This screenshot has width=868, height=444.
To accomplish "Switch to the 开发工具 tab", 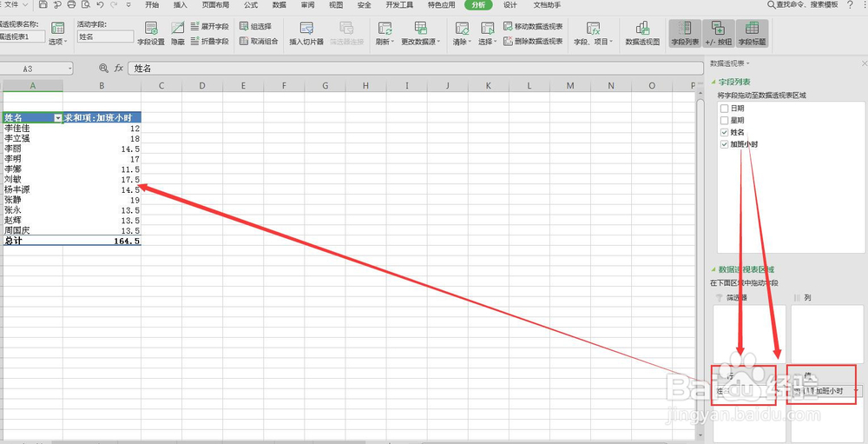I will click(399, 5).
